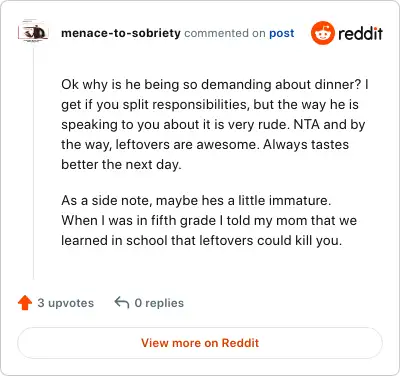Screen dimensions: 400x376
Task: Open the menace-to-sobriety username profile
Action: click(x=121, y=33)
